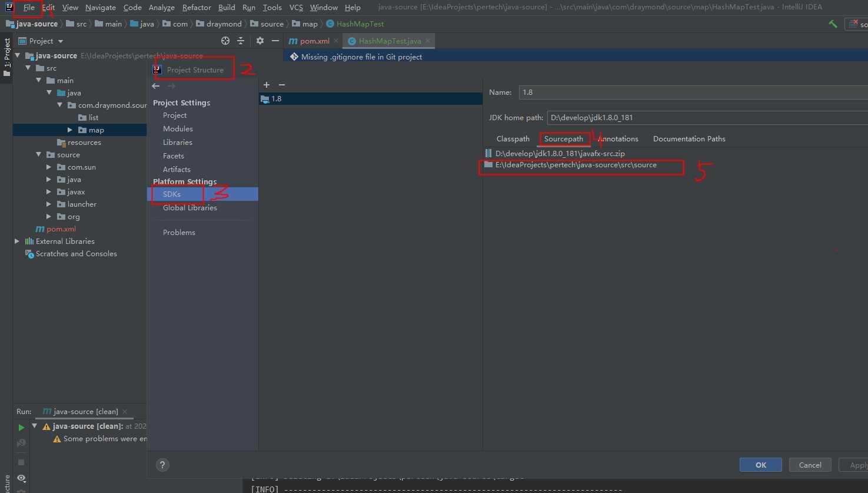Open Global Libraries settings
Image resolution: width=868 pixels, height=493 pixels.
pos(190,208)
